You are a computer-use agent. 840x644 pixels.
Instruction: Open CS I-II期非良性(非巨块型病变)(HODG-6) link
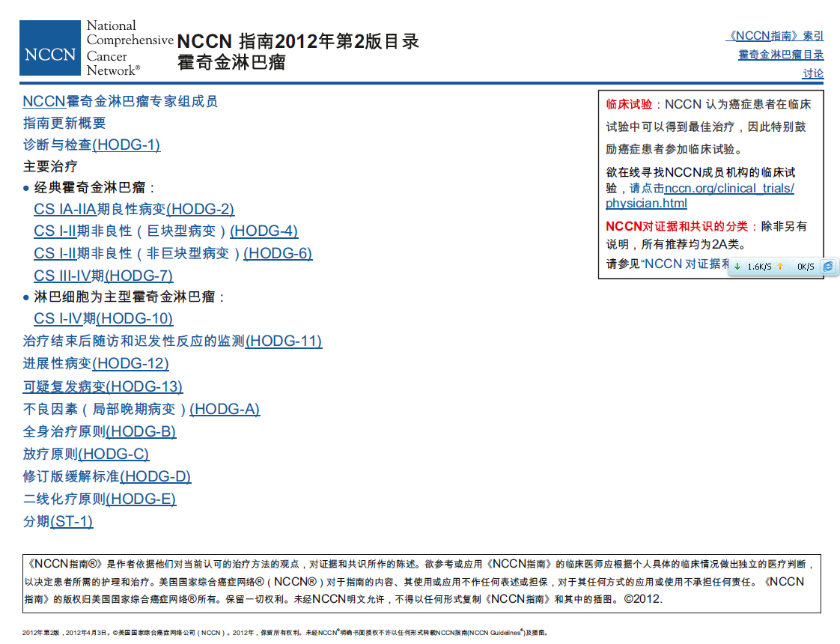click(172, 253)
